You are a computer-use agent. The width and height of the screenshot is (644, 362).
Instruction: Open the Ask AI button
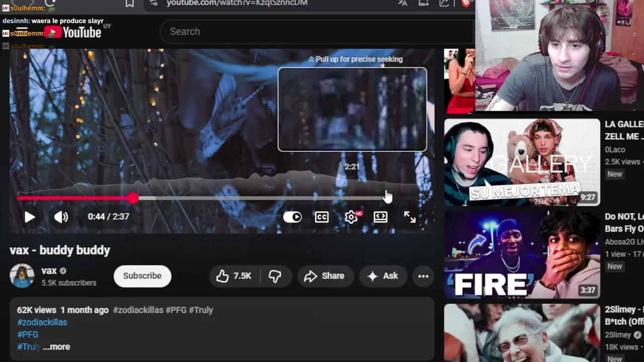pyautogui.click(x=383, y=276)
